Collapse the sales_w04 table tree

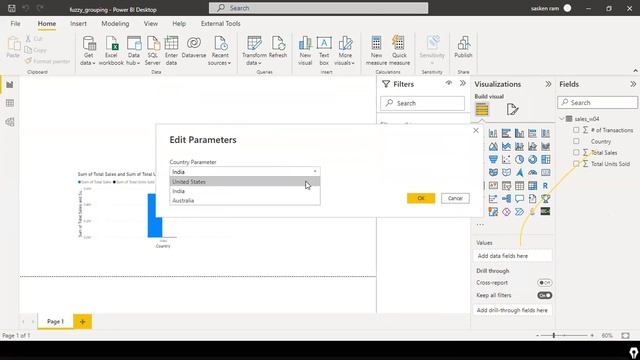[x=562, y=119]
